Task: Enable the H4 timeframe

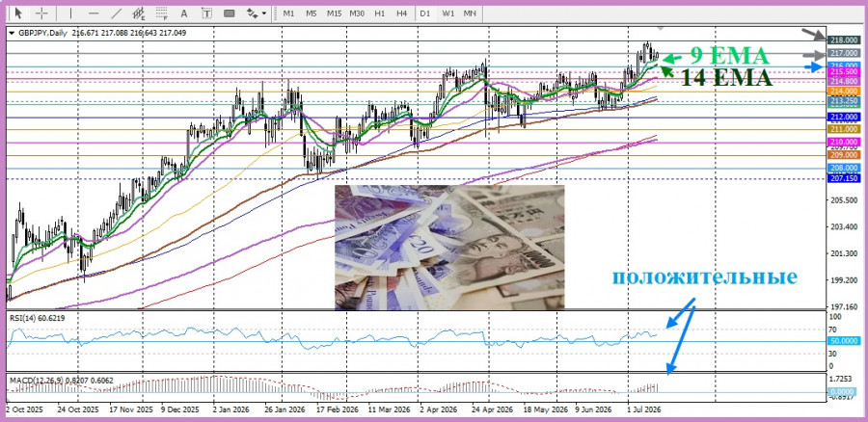Action: 402,13
